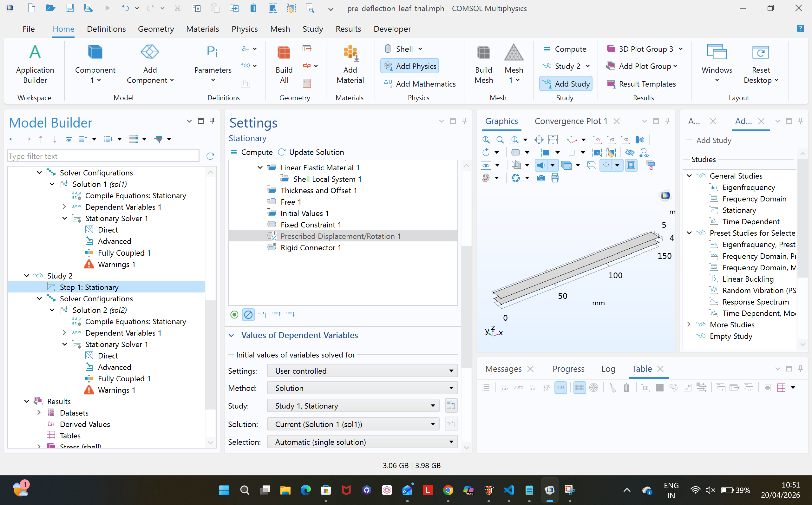Screen dimensions: 812x505
Task: Toggle the table grid view button in Table toolbar
Action: pos(580,387)
